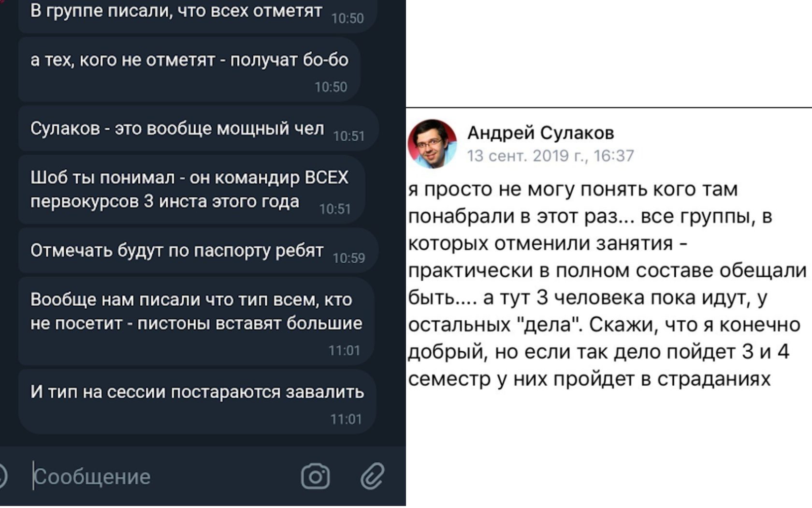Click the paperclip attachment icon
The image size is (812, 508).
click(x=372, y=477)
